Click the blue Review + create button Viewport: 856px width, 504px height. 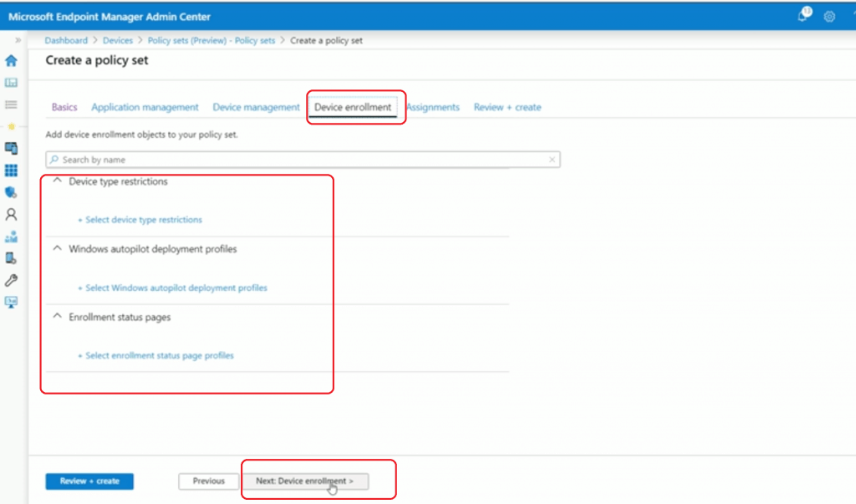pyautogui.click(x=89, y=481)
